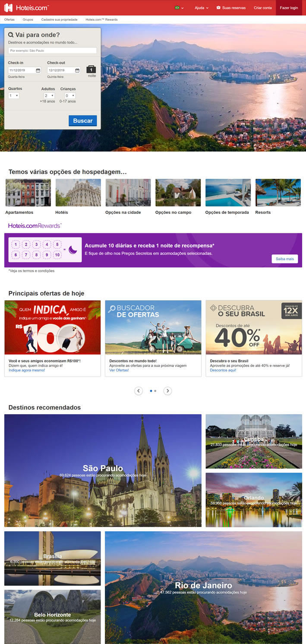306x644 pixels.
Task: Open the Belo Horizonte destination tile
Action: (53, 617)
